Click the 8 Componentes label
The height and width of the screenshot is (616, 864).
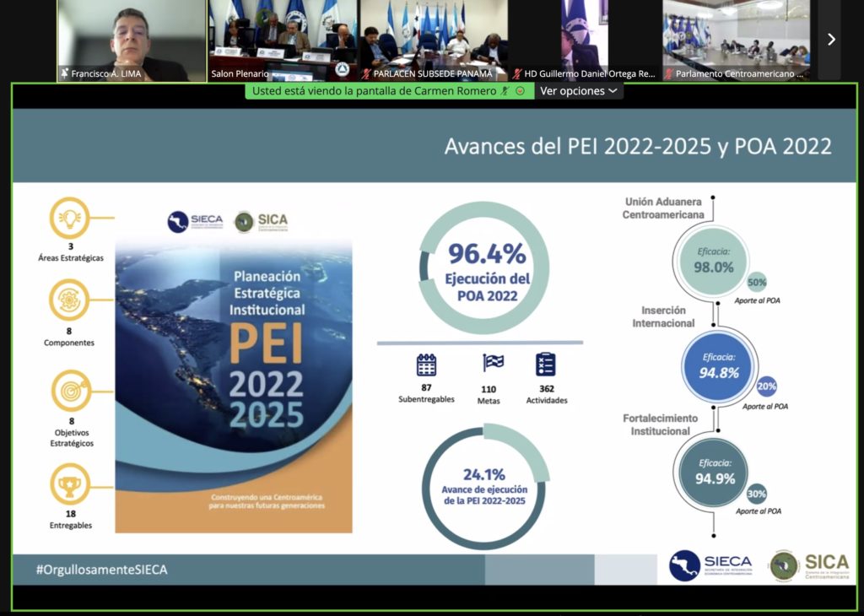69,338
